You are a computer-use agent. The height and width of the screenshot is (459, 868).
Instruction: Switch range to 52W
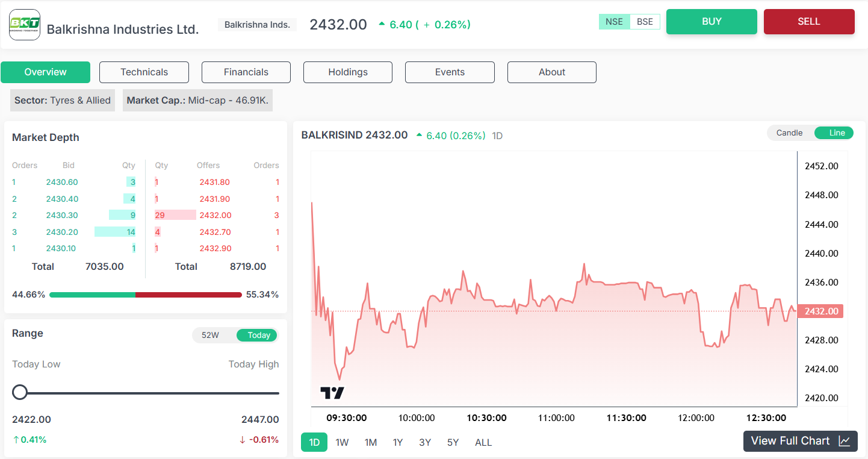(x=210, y=336)
